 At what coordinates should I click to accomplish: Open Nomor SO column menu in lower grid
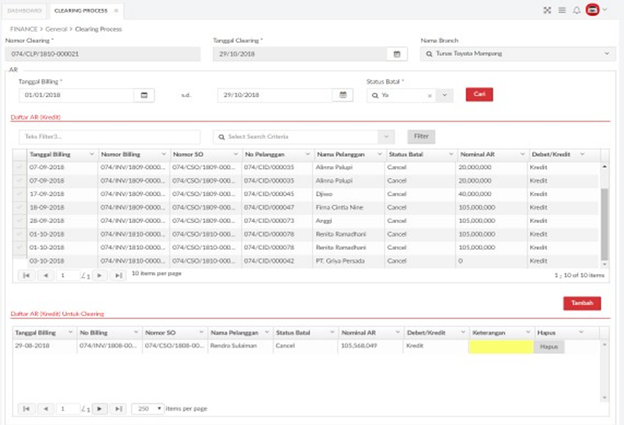click(x=201, y=332)
